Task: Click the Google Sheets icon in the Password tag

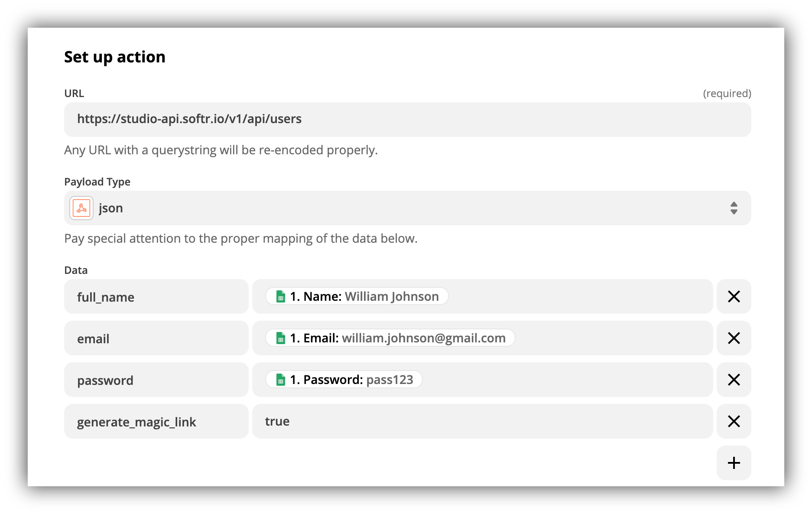Action: click(280, 380)
